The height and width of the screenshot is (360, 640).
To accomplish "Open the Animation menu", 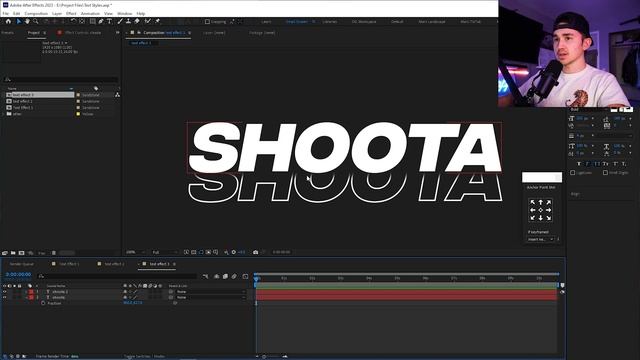I will pos(90,13).
